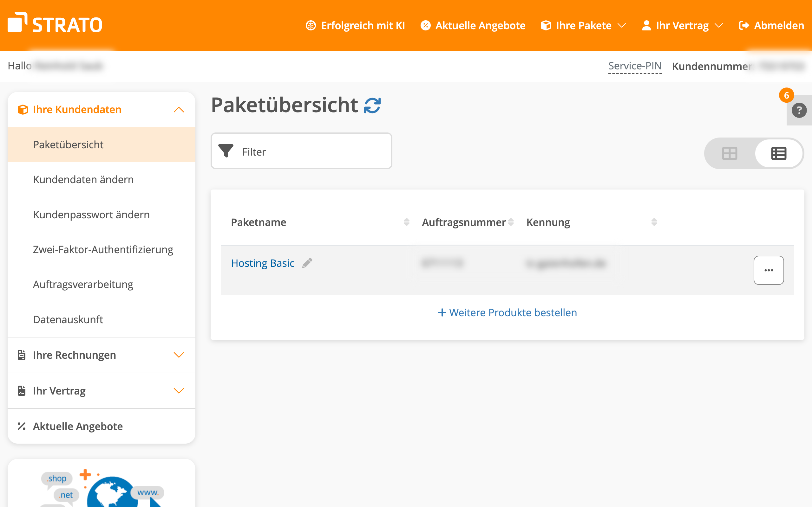This screenshot has width=812, height=507.
Task: Open the help question mark icon
Action: pos(799,110)
